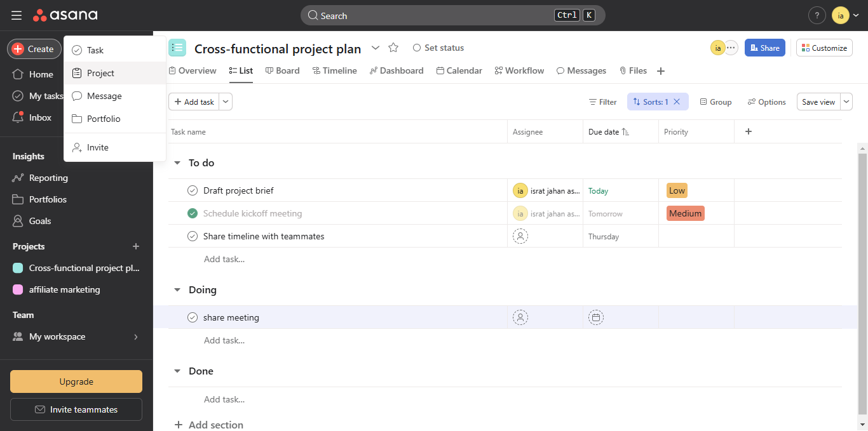Click the help question mark icon

point(817,15)
